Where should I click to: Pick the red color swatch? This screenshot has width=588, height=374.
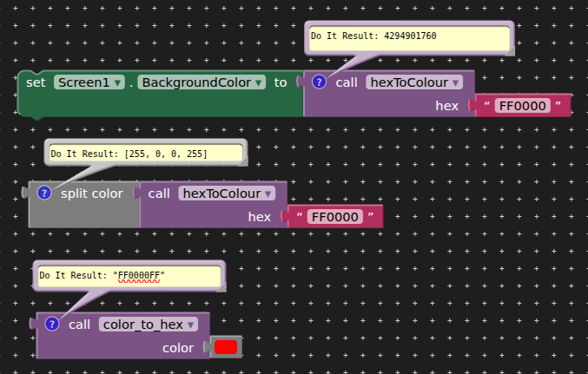click(x=226, y=347)
